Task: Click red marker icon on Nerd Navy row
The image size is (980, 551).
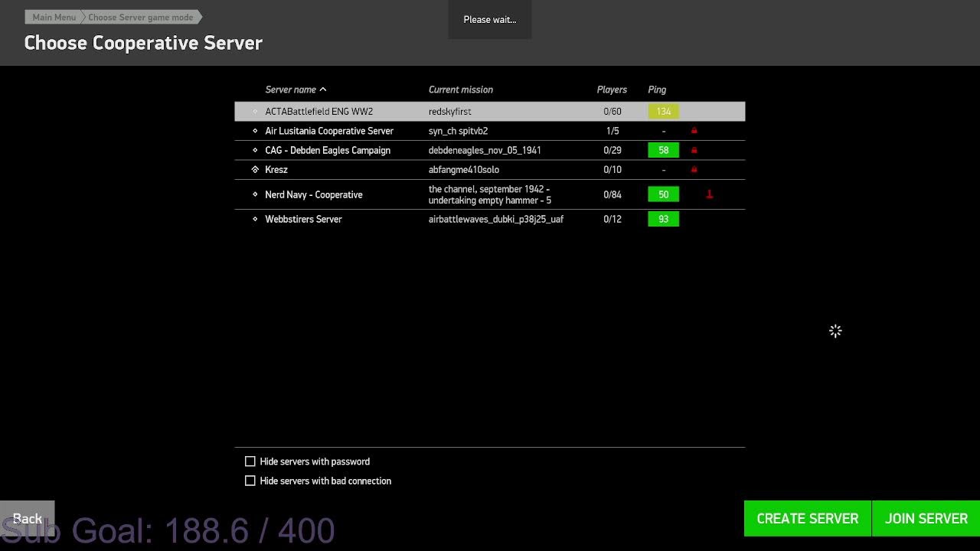Action: coord(709,194)
